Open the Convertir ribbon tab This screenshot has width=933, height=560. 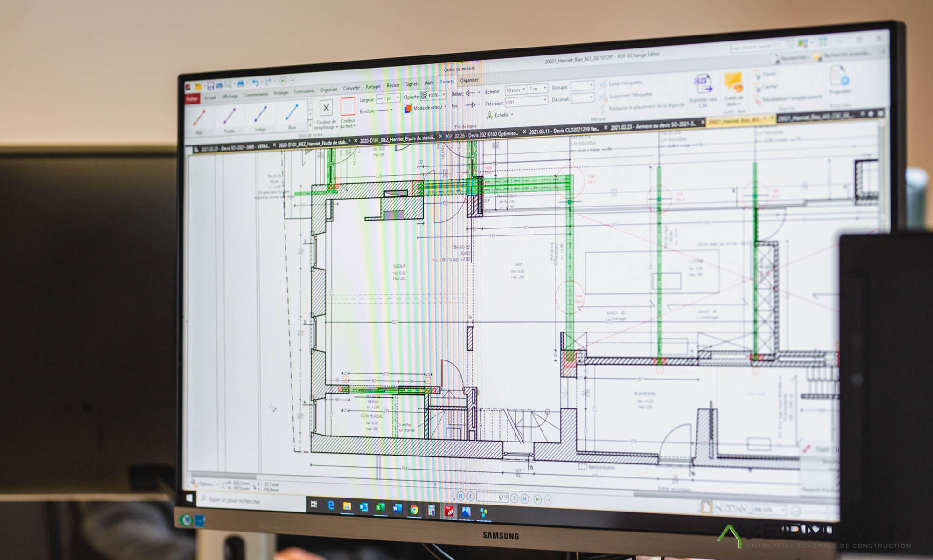point(351,88)
